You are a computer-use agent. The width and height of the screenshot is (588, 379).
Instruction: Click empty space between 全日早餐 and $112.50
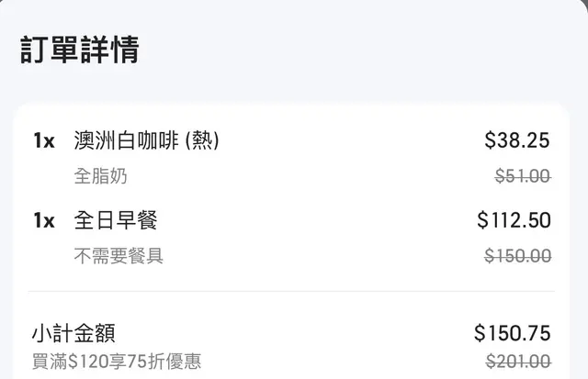point(312,220)
